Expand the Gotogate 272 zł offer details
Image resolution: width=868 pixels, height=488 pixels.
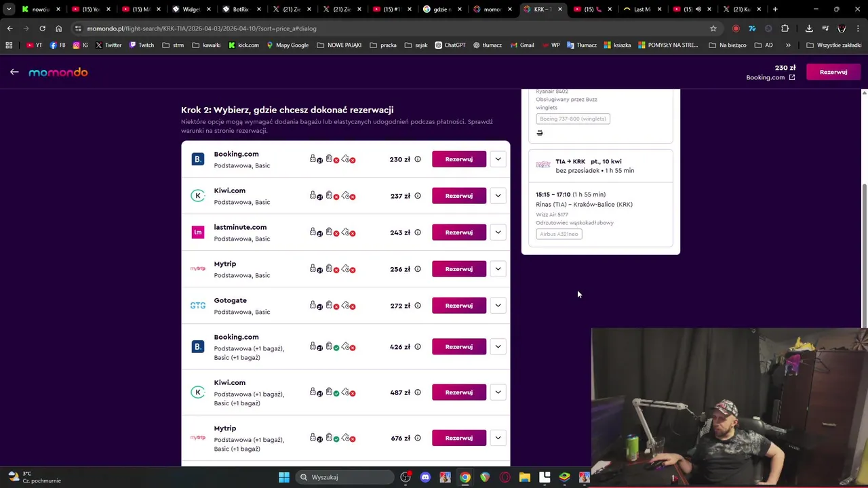[498, 306]
